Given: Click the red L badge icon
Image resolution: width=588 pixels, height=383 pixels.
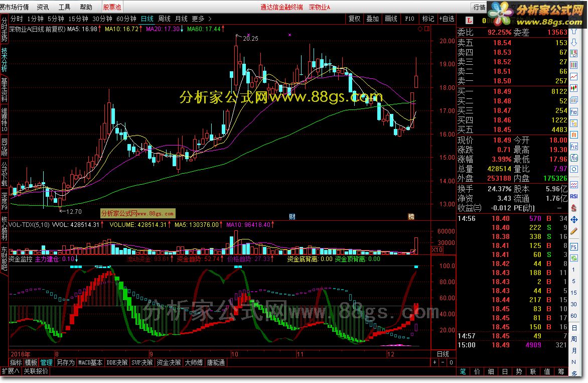Looking at the screenshot, I should (469, 21).
